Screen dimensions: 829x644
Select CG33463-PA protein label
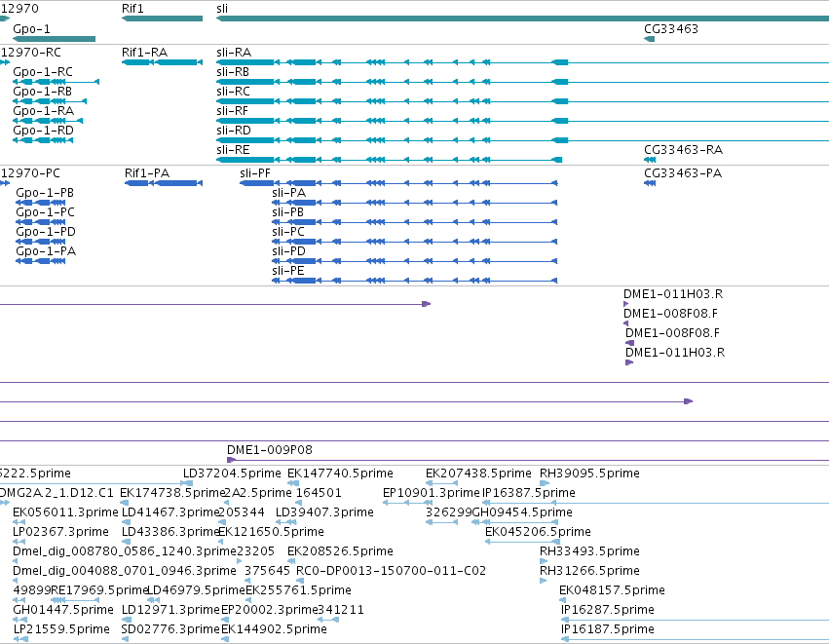pyautogui.click(x=683, y=173)
